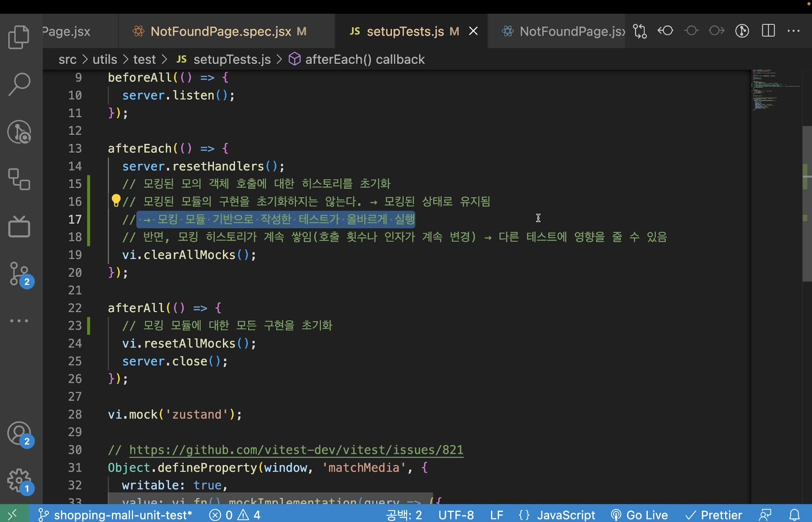This screenshot has width=812, height=522.
Task: Start Go Live server from status bar
Action: (639, 515)
